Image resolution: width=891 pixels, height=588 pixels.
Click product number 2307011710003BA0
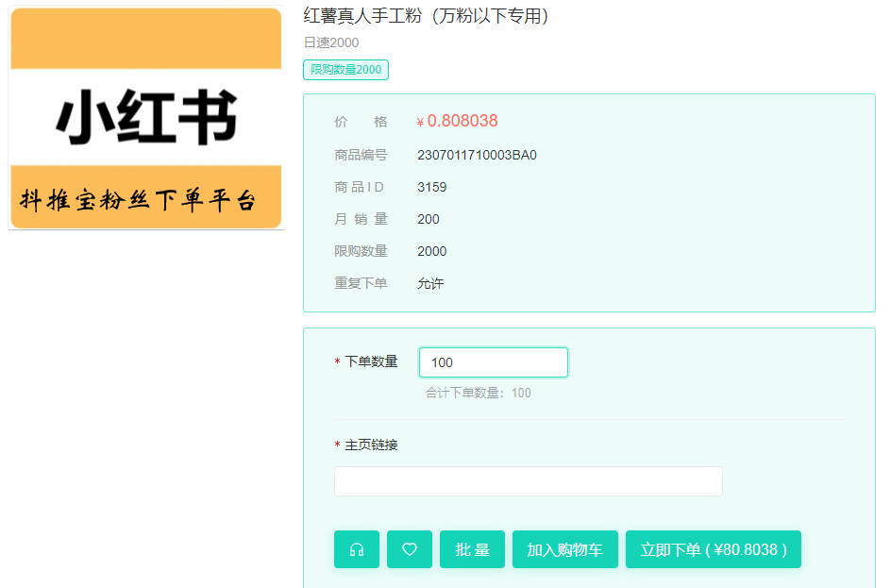pos(477,155)
